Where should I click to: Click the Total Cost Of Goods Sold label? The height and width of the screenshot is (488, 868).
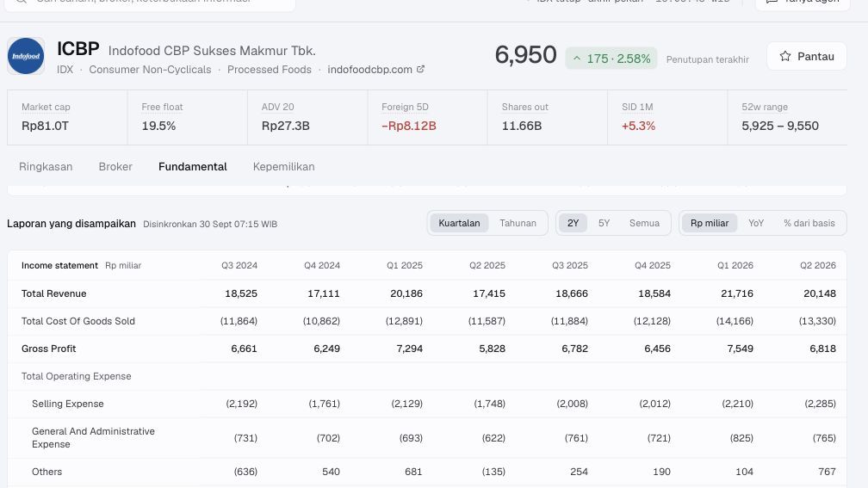click(78, 321)
